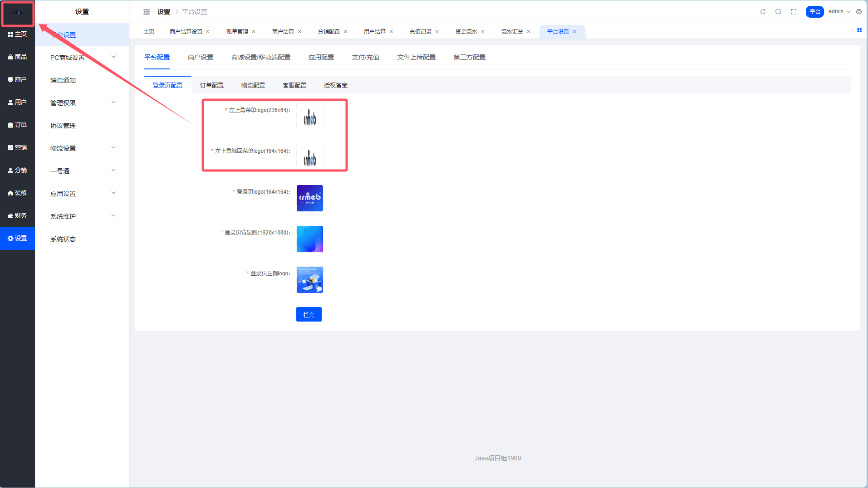This screenshot has width=868, height=488.
Task: Close the 账单管理 tab
Action: (x=254, y=32)
